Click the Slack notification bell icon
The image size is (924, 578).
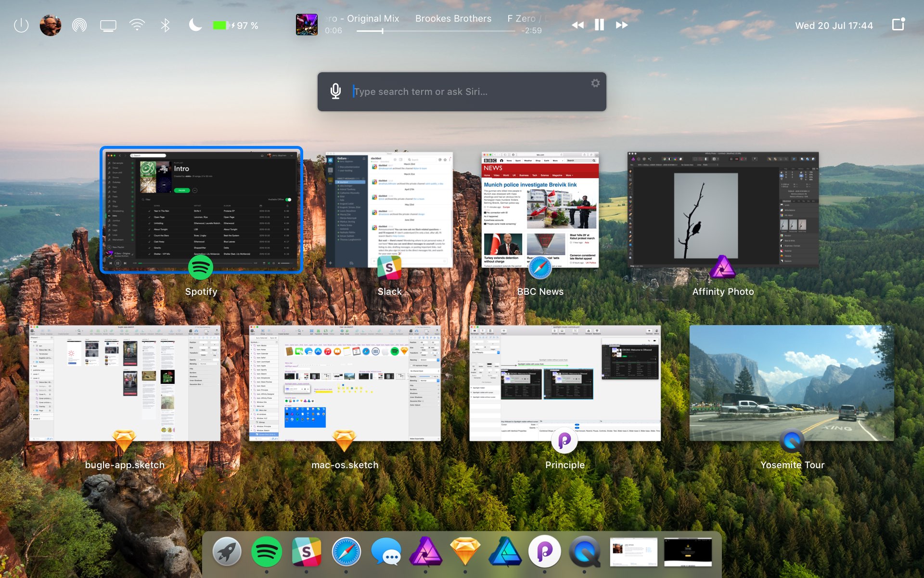click(x=364, y=158)
